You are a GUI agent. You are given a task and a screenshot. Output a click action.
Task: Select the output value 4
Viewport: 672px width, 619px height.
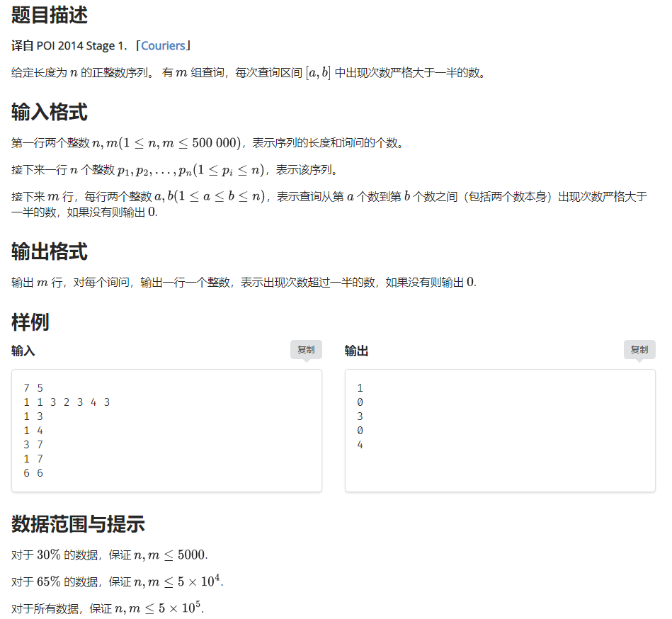tap(359, 444)
